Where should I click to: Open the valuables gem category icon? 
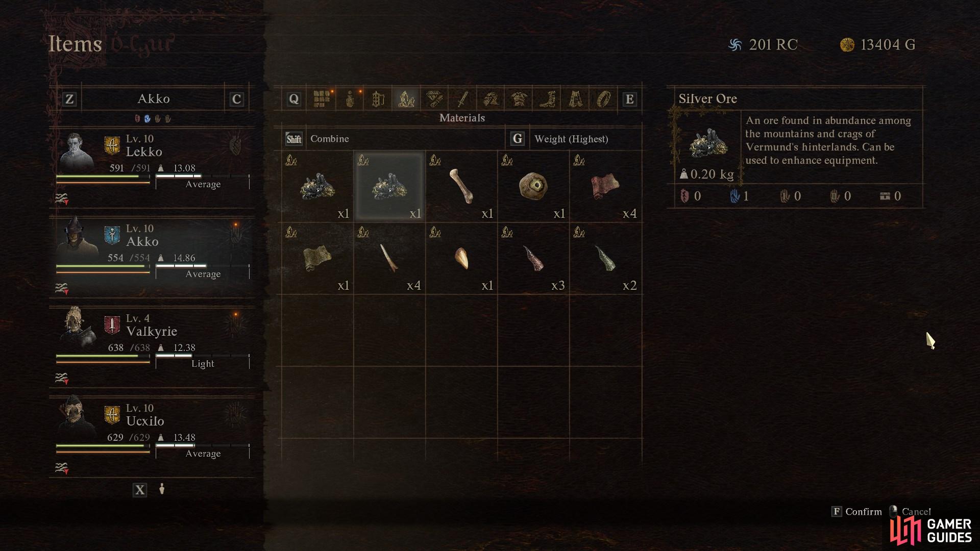click(x=434, y=99)
